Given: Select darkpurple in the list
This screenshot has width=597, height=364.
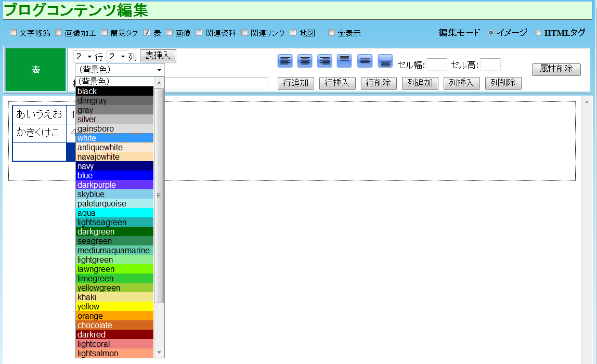Looking at the screenshot, I should [114, 185].
